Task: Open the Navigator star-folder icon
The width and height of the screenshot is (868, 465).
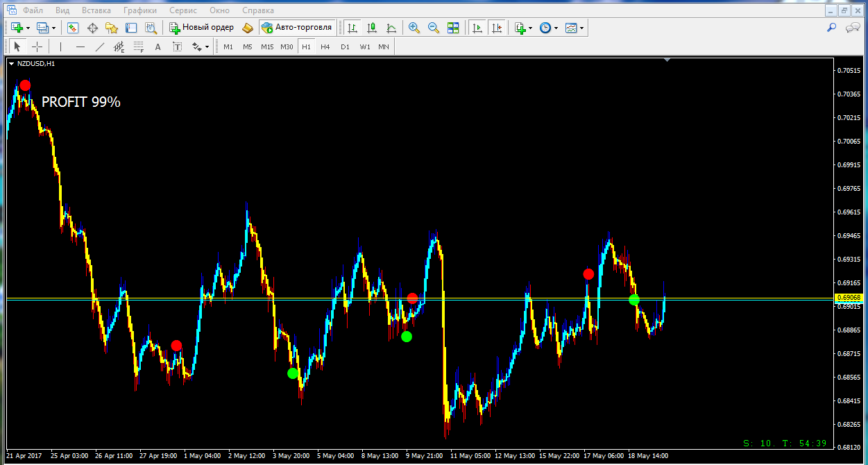Action: (112, 28)
